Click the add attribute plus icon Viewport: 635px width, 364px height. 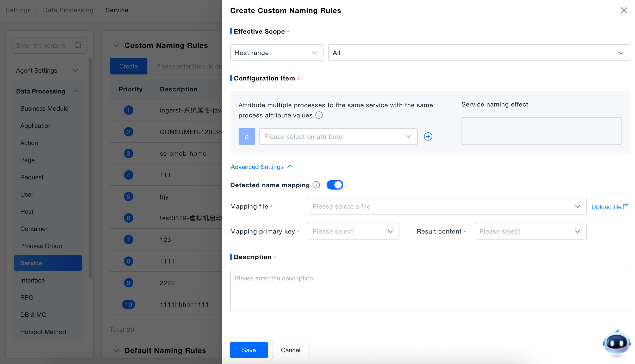[428, 136]
